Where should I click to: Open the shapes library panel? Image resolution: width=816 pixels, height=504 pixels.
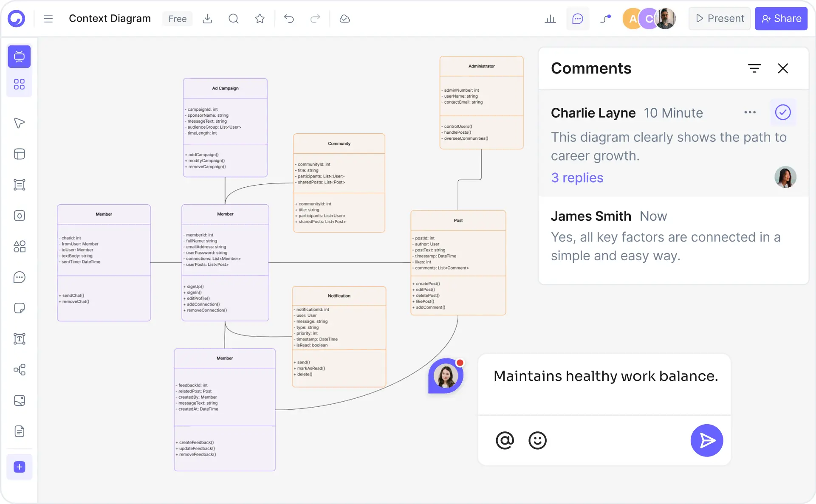click(x=19, y=84)
